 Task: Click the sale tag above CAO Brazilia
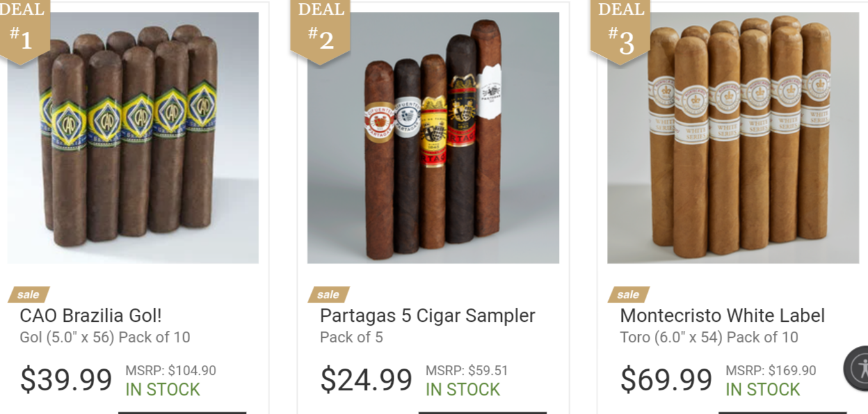[29, 295]
